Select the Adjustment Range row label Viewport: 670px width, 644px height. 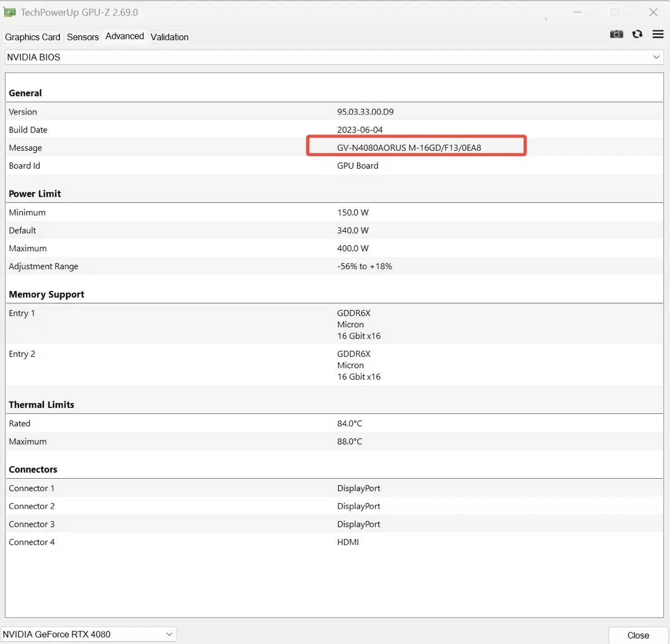43,266
